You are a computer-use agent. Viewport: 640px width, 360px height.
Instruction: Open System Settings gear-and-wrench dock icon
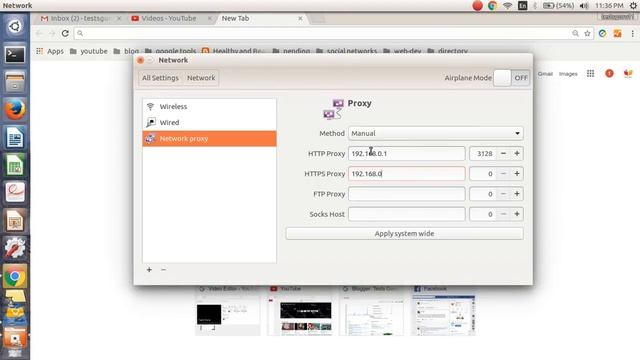coord(15,248)
